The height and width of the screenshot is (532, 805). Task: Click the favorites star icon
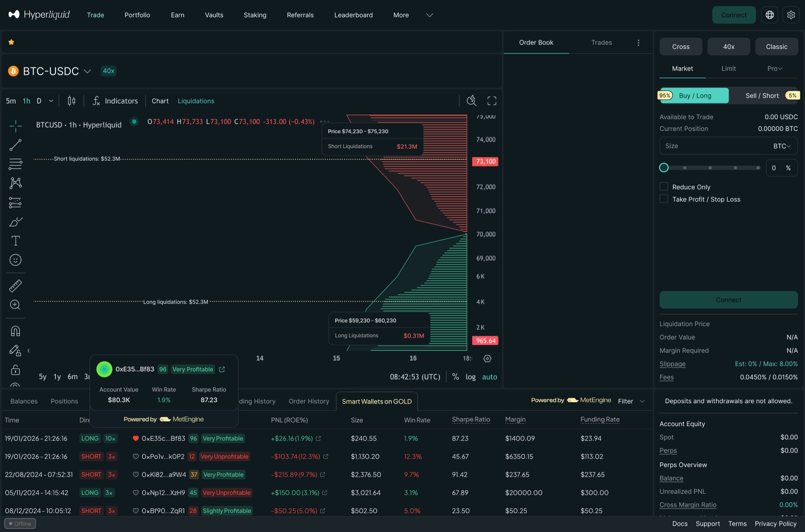(x=11, y=42)
